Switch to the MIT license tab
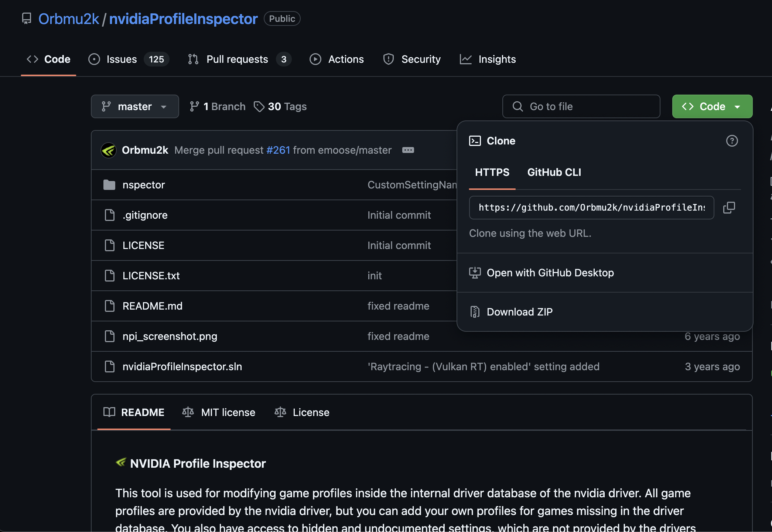The image size is (772, 532). coord(219,412)
